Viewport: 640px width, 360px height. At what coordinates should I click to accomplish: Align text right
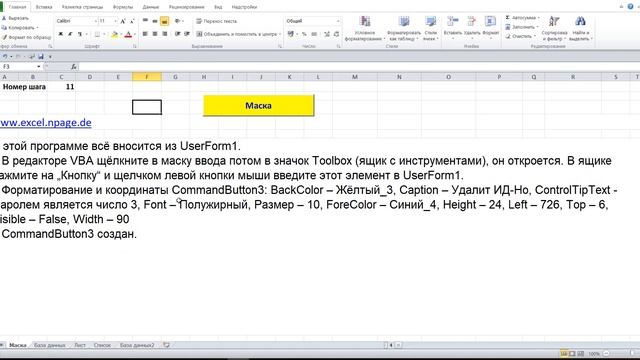click(164, 34)
